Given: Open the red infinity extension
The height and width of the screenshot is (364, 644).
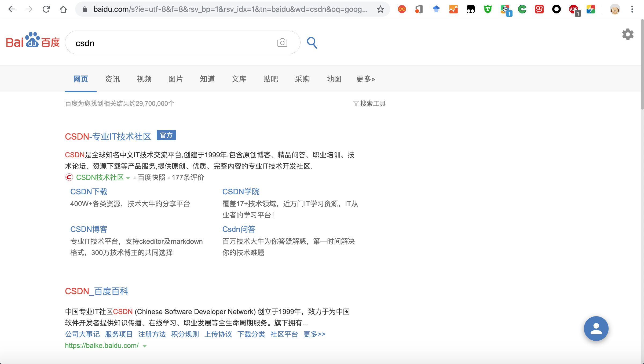Looking at the screenshot, I should click(x=402, y=9).
